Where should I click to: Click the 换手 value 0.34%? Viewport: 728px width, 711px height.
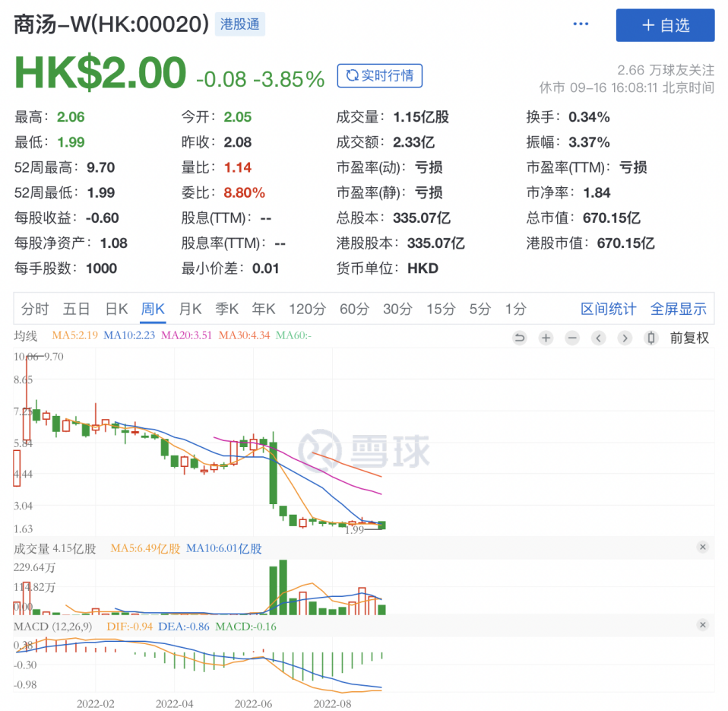pyautogui.click(x=589, y=117)
